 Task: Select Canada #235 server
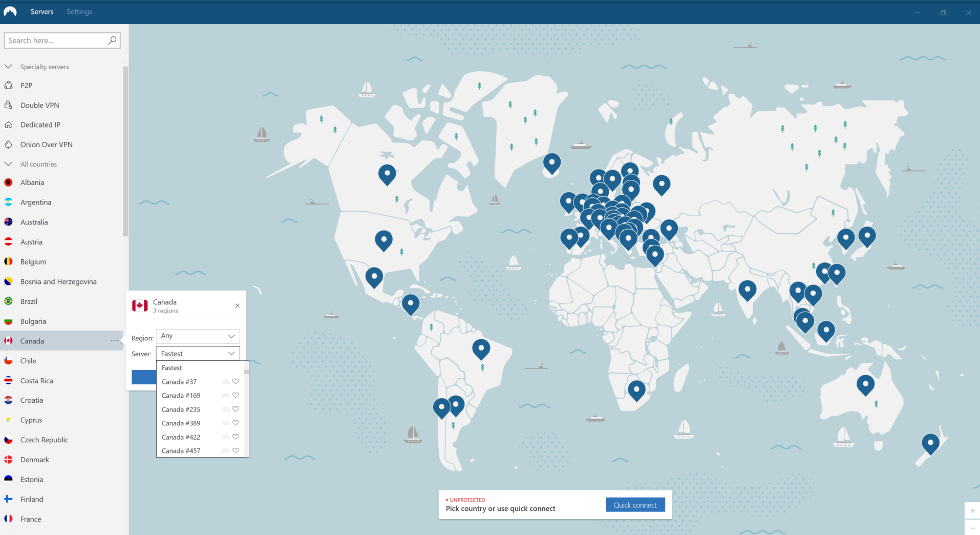pos(200,409)
